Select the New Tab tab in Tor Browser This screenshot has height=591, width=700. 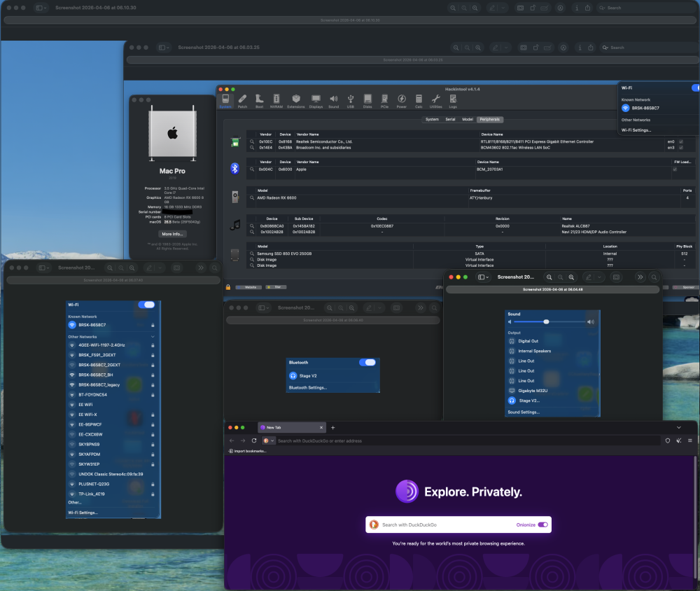tap(292, 428)
